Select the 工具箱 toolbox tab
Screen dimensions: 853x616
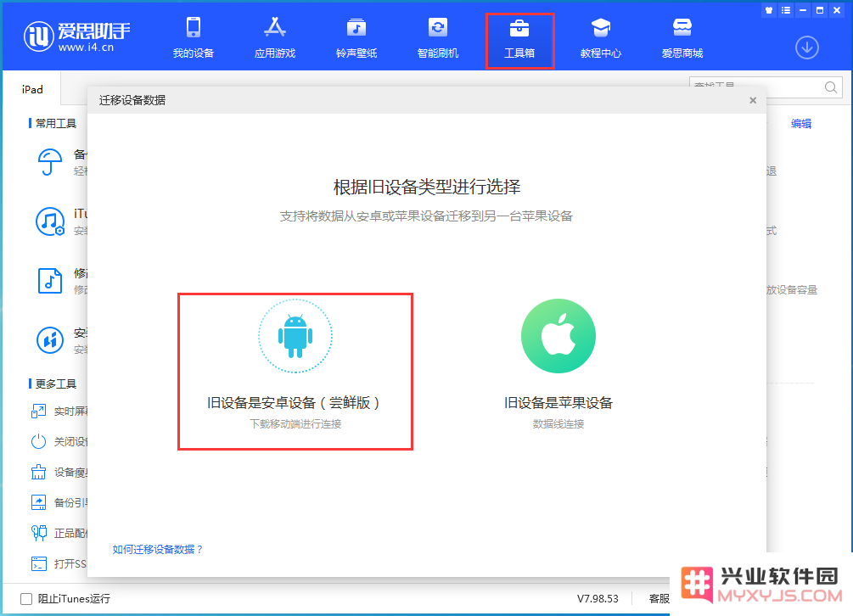tap(519, 41)
